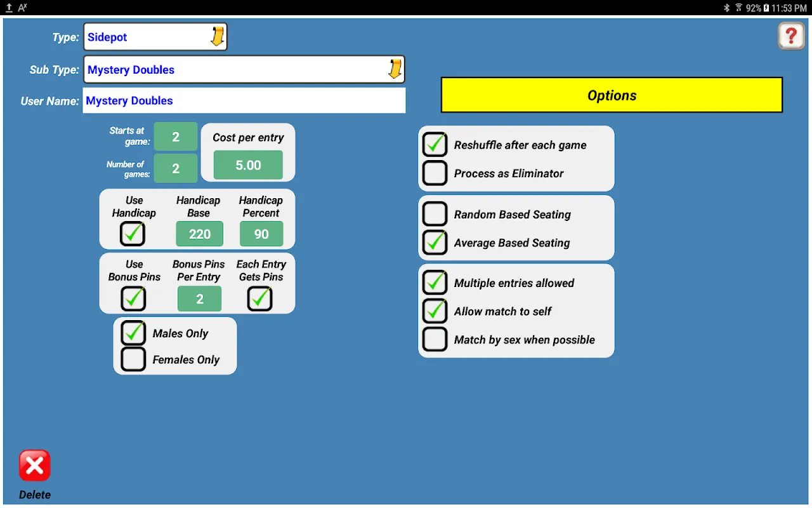812x508 pixels.
Task: Tap the 'Handicap Base' label
Action: [x=199, y=206]
